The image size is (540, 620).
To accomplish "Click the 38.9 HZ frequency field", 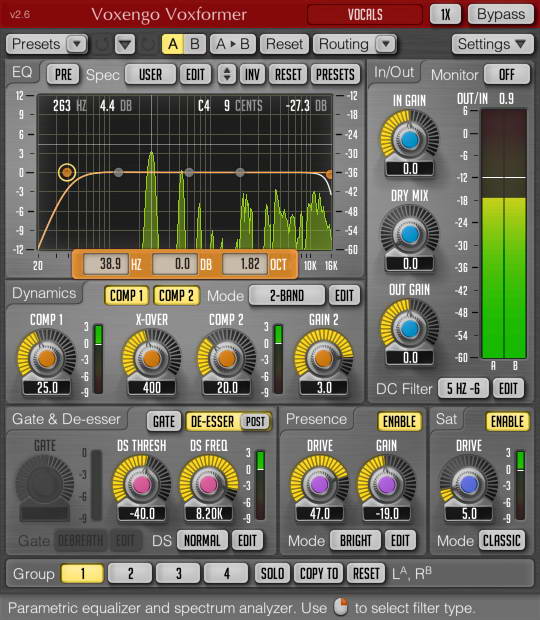I will tap(106, 264).
